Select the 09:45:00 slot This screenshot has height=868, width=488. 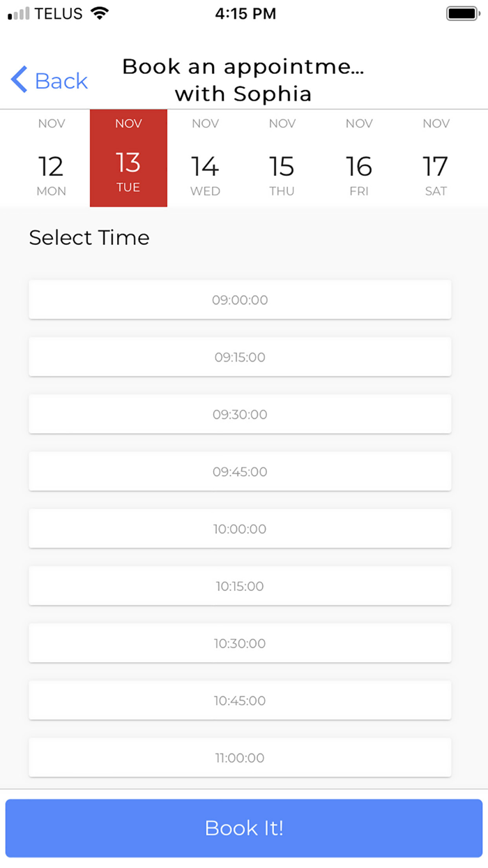(240, 472)
